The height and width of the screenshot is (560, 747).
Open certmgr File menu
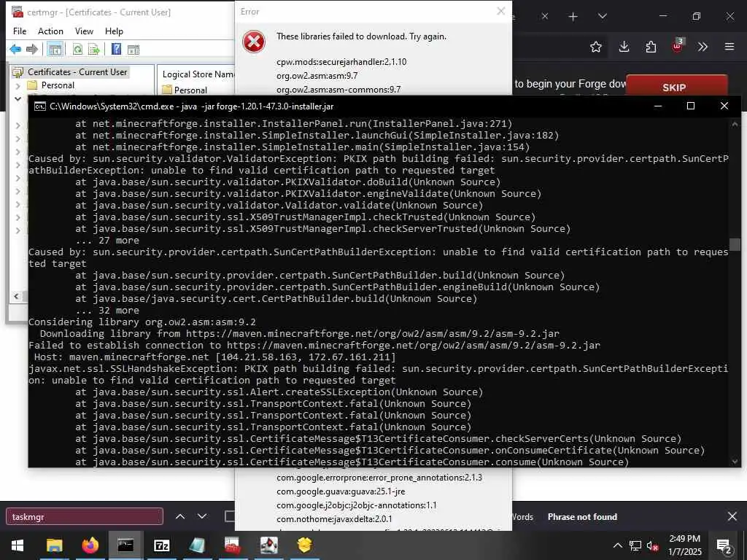pos(20,31)
